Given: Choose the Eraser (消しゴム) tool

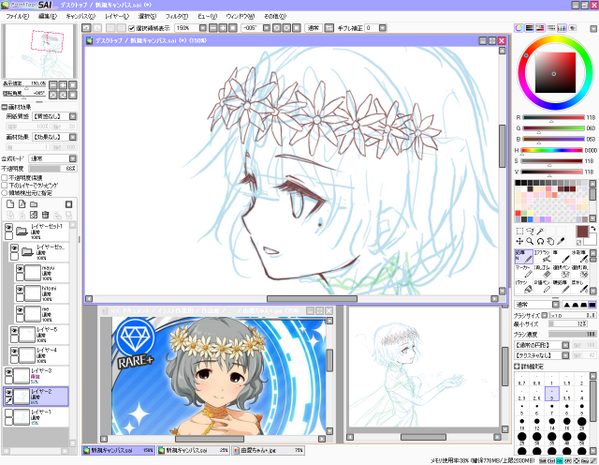Looking at the screenshot, I should 542,271.
